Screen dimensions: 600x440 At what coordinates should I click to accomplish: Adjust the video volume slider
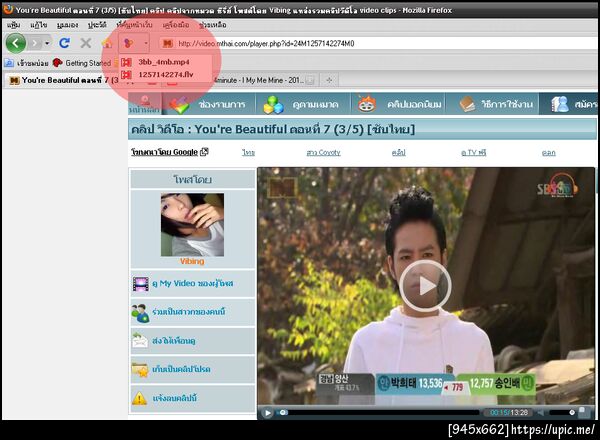coord(562,412)
